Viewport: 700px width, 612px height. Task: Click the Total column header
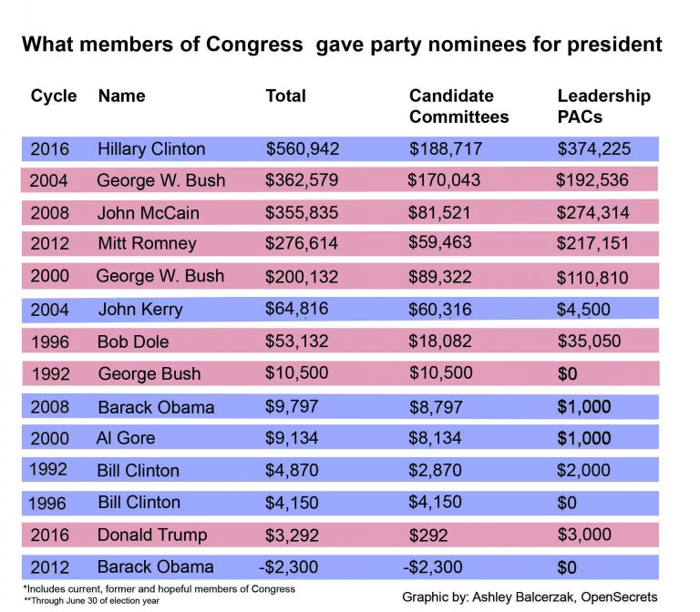click(285, 96)
